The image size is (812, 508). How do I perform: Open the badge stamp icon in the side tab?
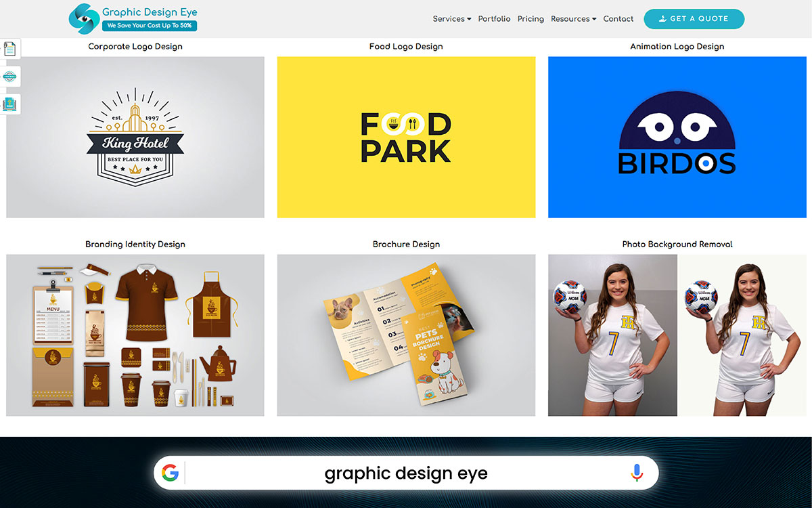point(9,77)
